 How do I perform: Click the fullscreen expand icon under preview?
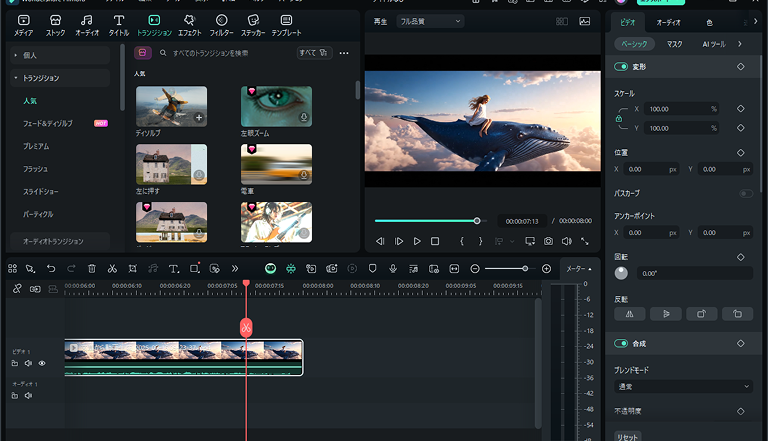tap(585, 241)
